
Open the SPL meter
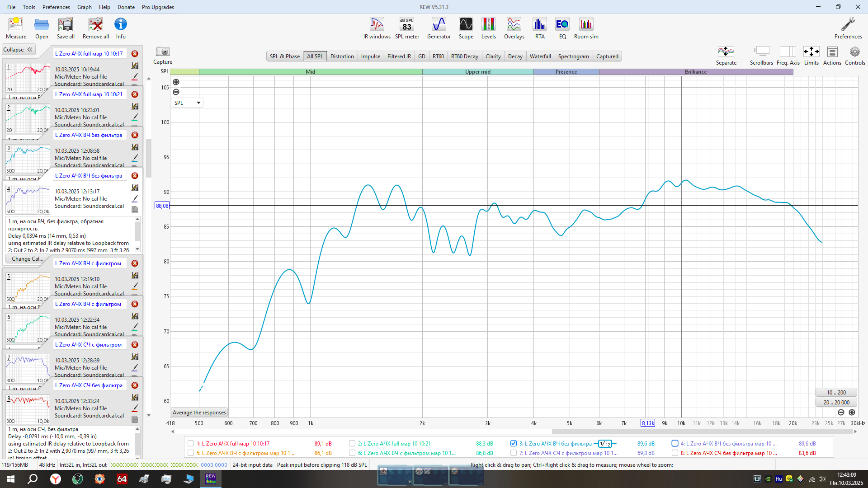pyautogui.click(x=407, y=28)
